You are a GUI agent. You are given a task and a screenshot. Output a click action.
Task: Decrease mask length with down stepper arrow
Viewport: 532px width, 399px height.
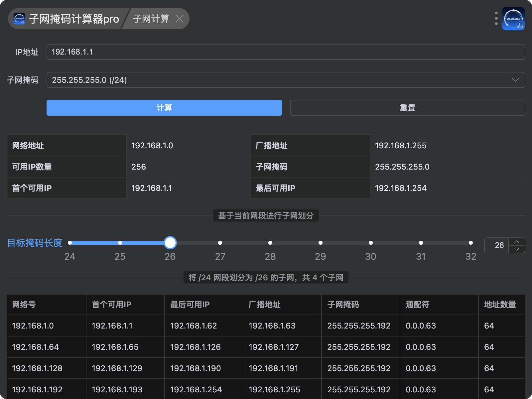pos(517,249)
